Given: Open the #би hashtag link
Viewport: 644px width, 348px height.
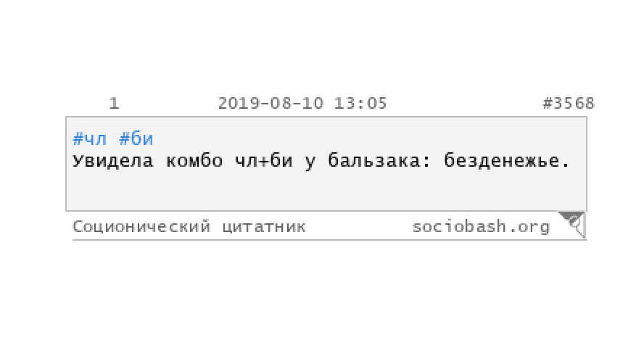Looking at the screenshot, I should (136, 139).
